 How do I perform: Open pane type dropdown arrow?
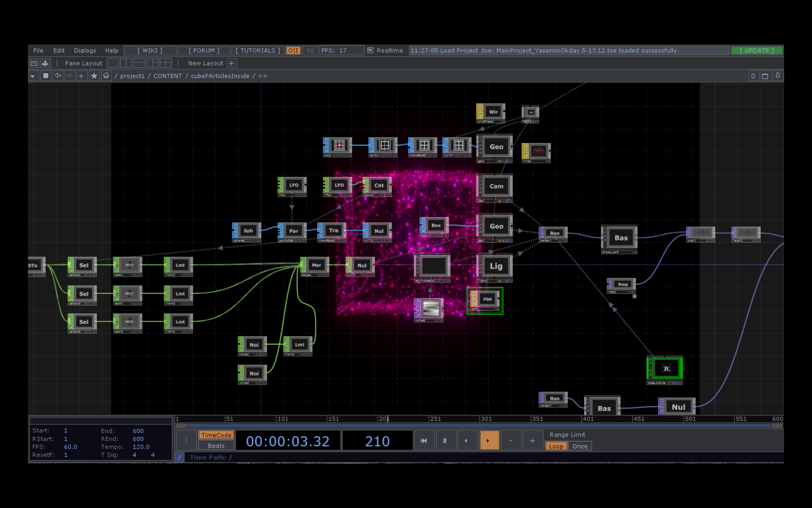pos(33,76)
